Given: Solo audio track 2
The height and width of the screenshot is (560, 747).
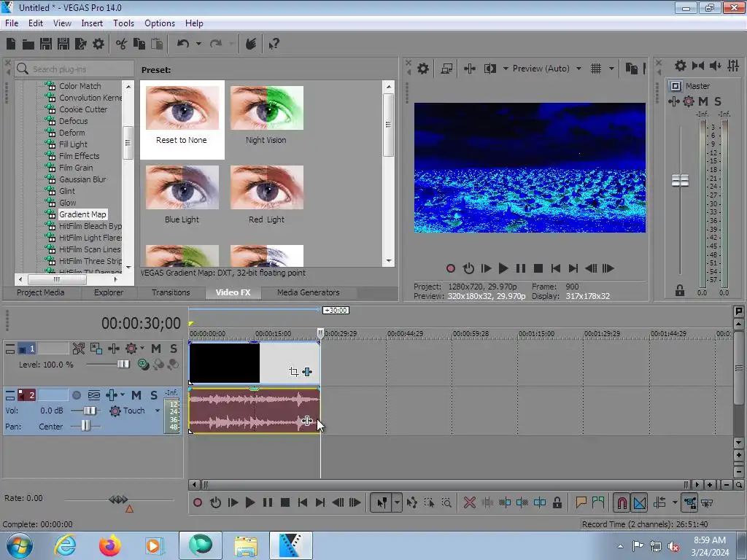Looking at the screenshot, I should click(x=153, y=395).
